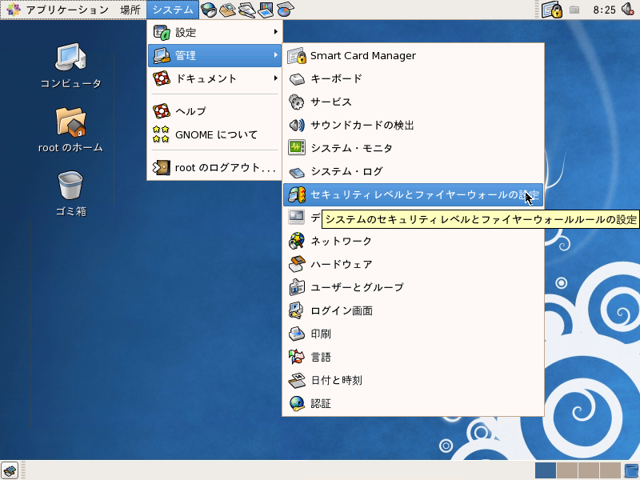
Task: Select サービス menu entry
Action: [413, 102]
